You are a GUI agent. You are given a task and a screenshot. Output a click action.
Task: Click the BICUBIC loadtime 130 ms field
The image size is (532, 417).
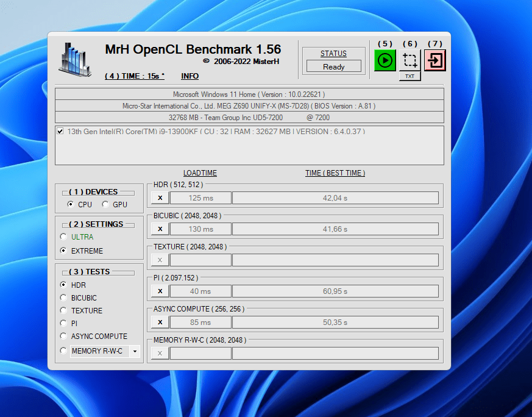(201, 229)
